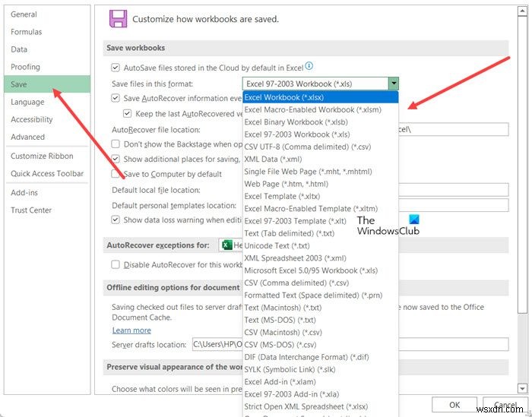Click the AutoSave info icon
The height and width of the screenshot is (417, 532).
309,66
